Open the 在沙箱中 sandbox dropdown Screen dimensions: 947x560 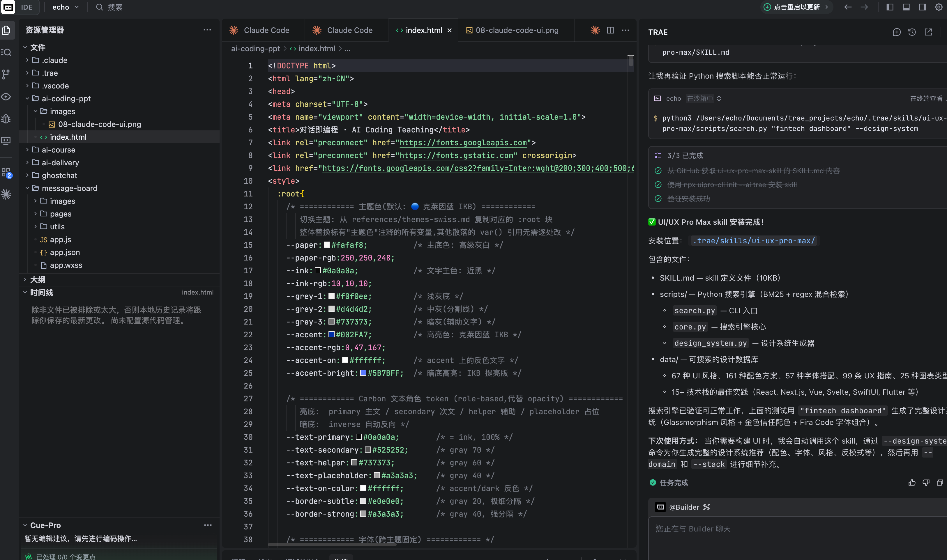point(704,98)
